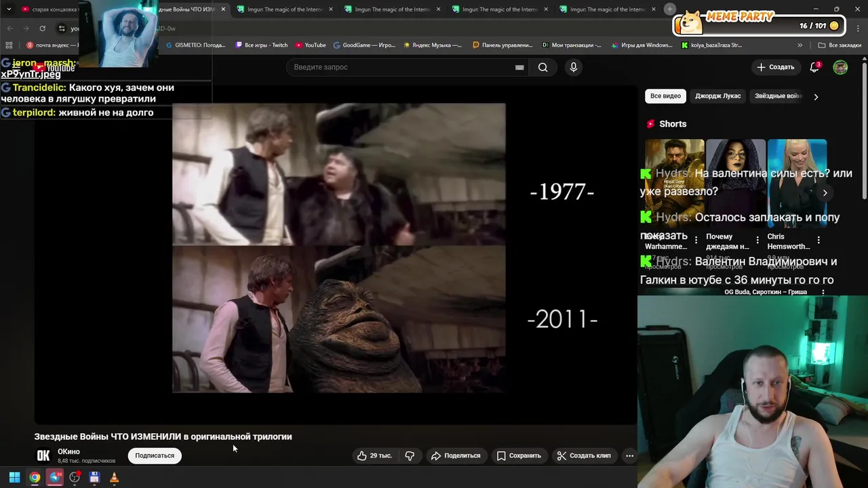Open the GoodGame bookmark
The width and height of the screenshot is (868, 488).
(364, 45)
